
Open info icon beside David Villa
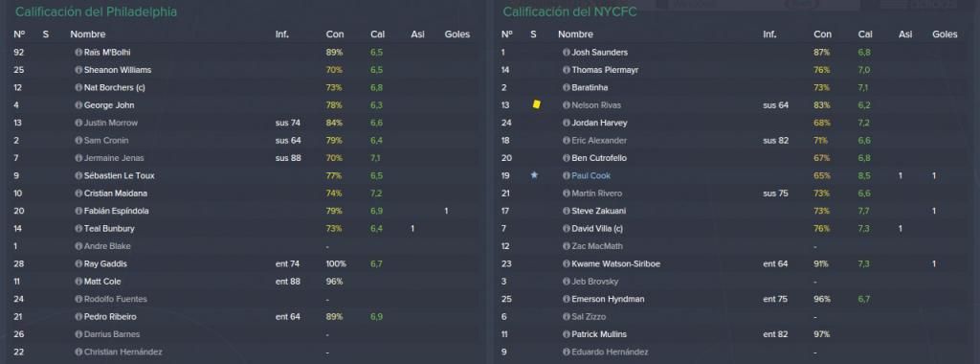[x=567, y=228]
